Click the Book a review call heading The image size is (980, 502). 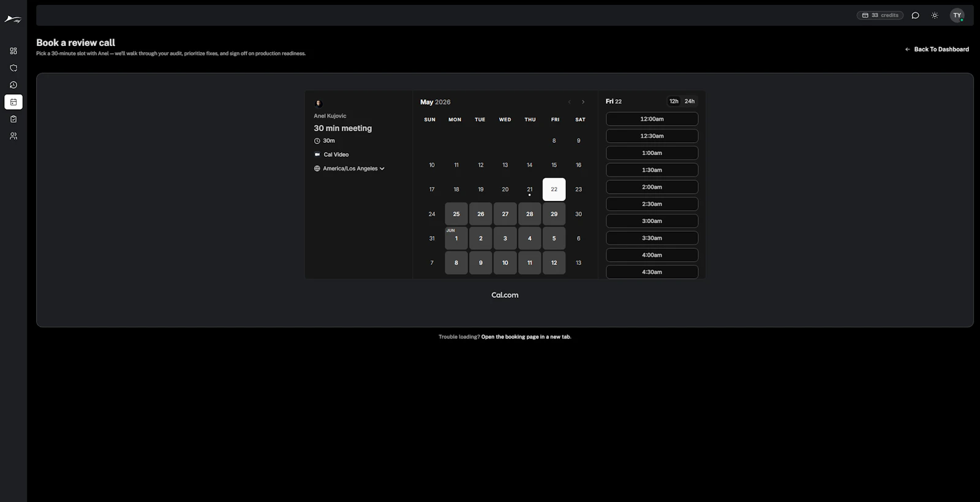pos(75,42)
